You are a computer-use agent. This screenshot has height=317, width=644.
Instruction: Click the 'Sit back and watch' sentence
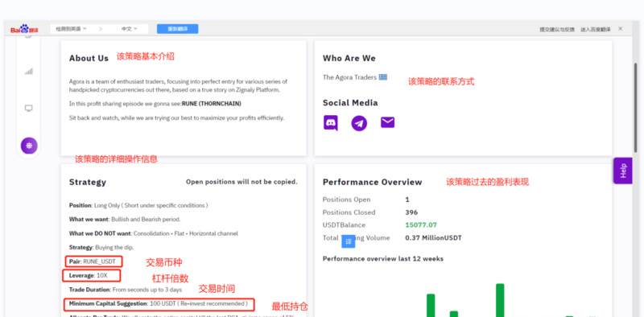(176, 117)
